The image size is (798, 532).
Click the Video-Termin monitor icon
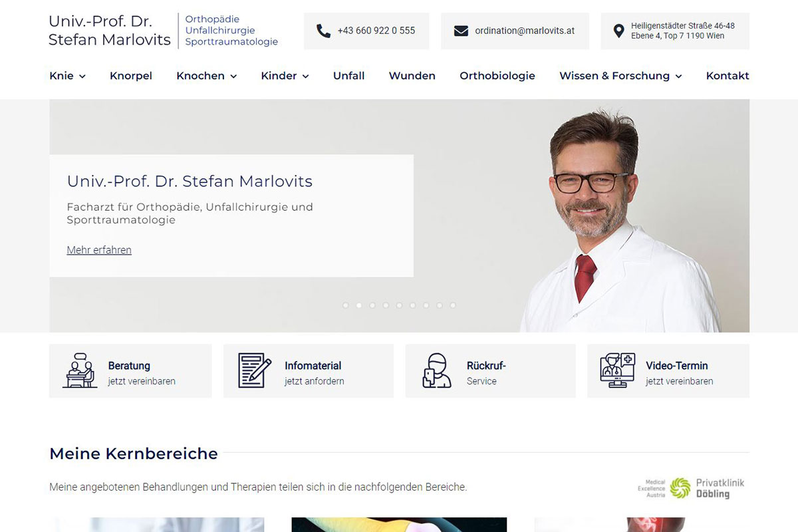click(617, 370)
